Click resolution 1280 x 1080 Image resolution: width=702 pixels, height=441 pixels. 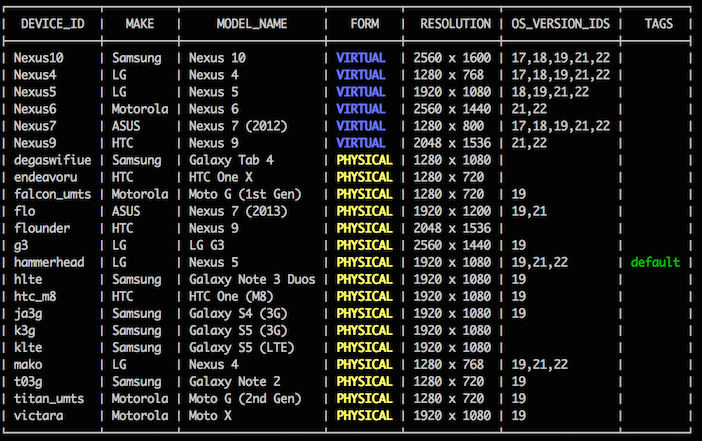(452, 160)
